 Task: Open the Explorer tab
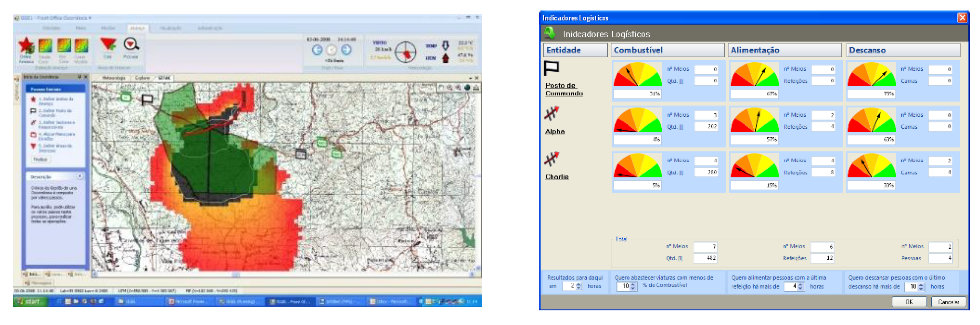[142, 78]
